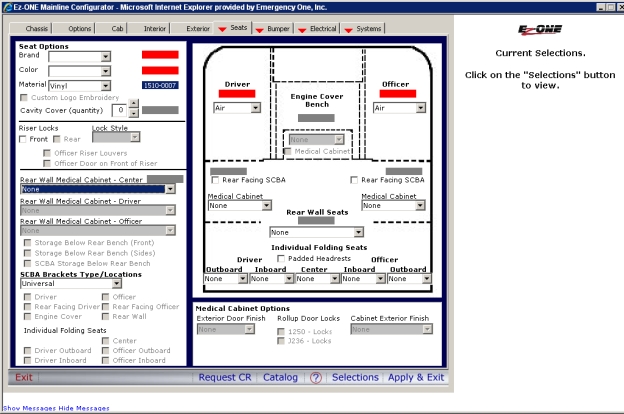624x414 pixels.
Task: Click the red Brand status swatch
Action: coord(160,55)
